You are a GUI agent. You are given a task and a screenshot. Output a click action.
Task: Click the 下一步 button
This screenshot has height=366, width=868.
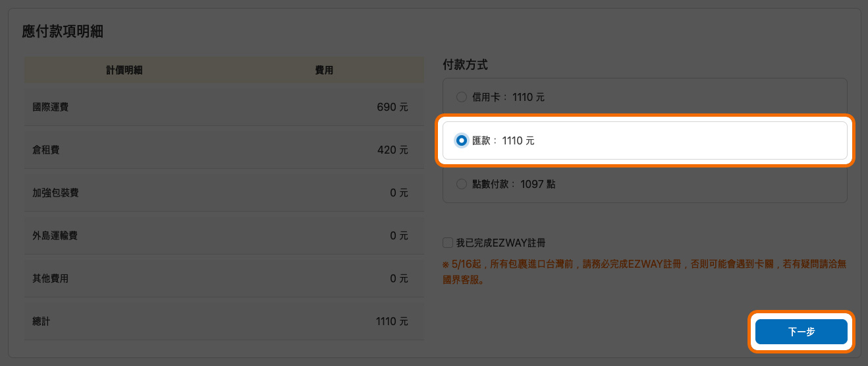click(x=801, y=332)
